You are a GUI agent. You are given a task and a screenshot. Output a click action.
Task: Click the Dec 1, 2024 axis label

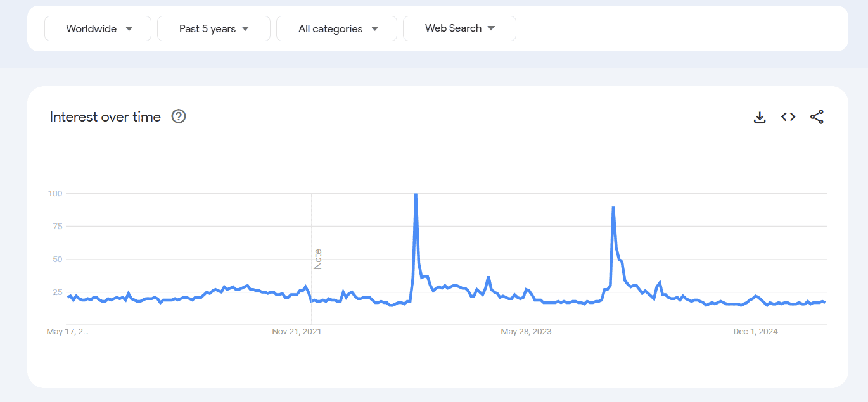point(755,332)
